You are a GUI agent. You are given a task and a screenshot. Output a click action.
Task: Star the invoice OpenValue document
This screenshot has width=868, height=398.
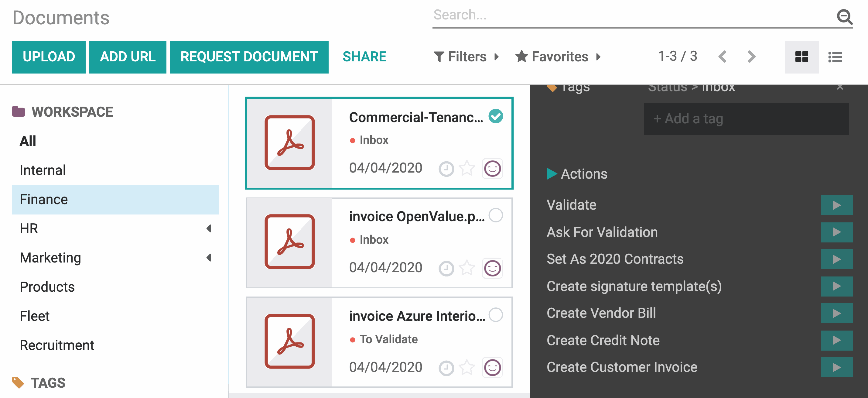point(467,268)
